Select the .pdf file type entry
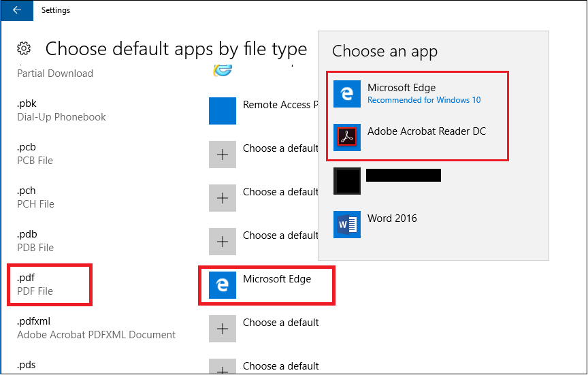Viewport: 588px width, 375px height. 26,278
